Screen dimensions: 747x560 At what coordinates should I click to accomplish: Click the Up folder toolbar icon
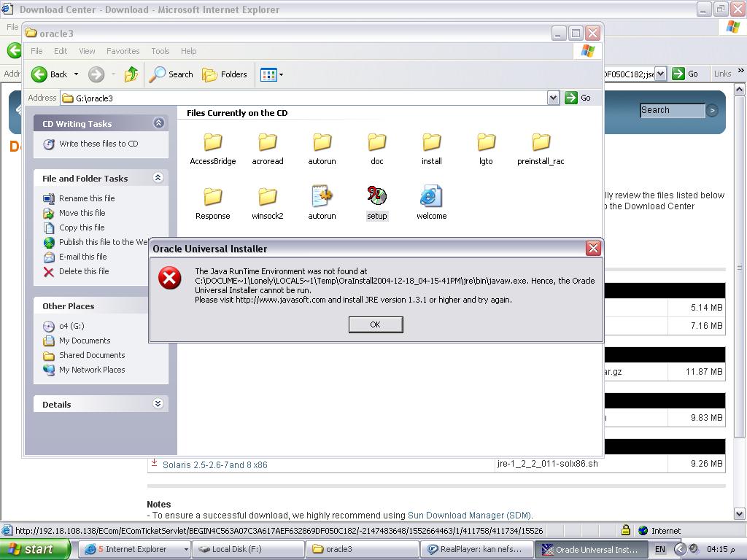(131, 74)
